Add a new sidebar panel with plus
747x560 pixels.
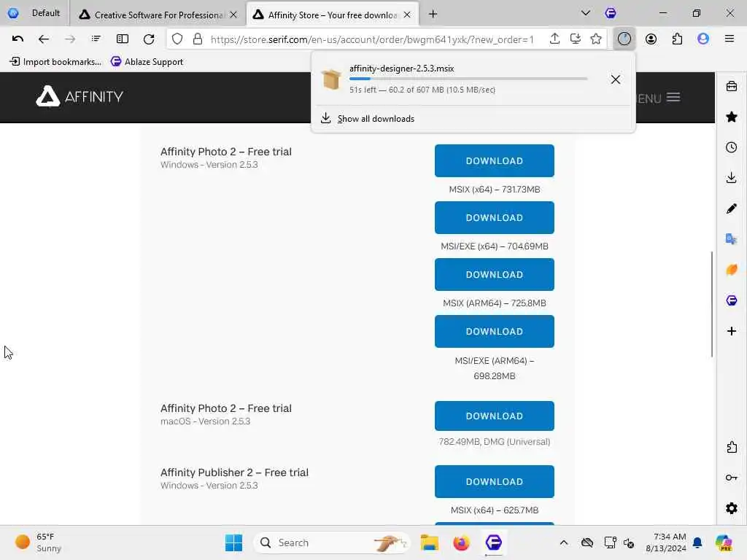732,331
